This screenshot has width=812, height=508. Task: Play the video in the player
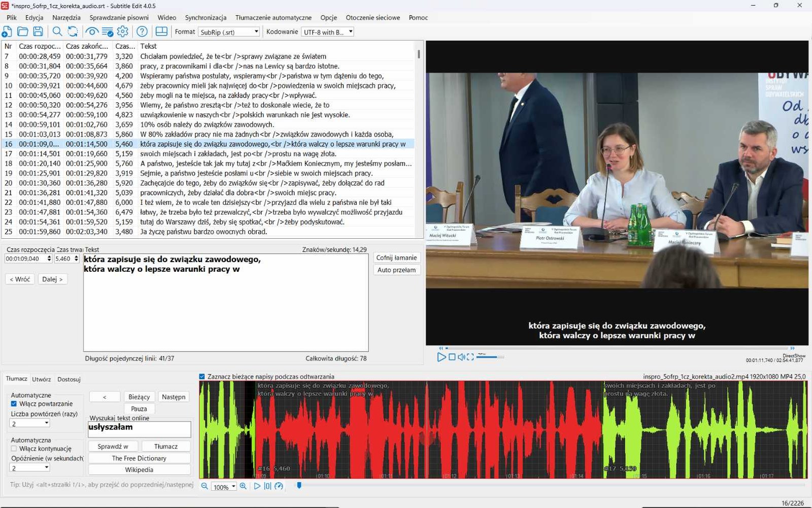(x=441, y=357)
